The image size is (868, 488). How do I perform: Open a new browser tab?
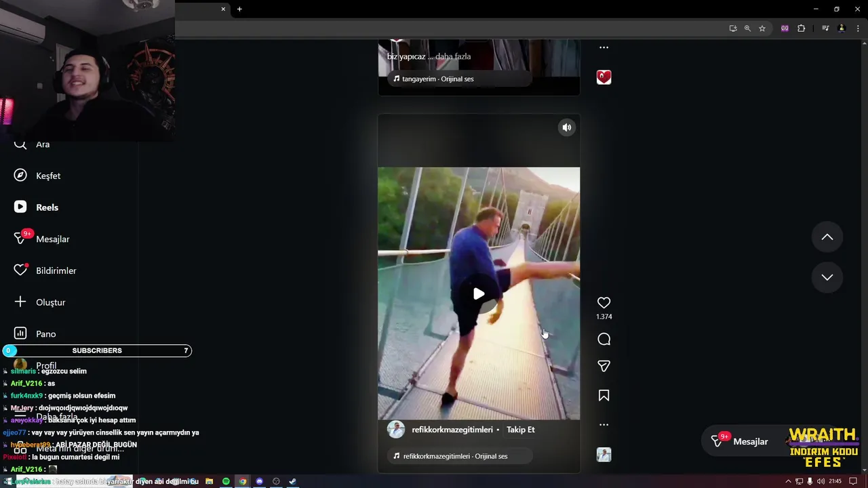tap(239, 9)
